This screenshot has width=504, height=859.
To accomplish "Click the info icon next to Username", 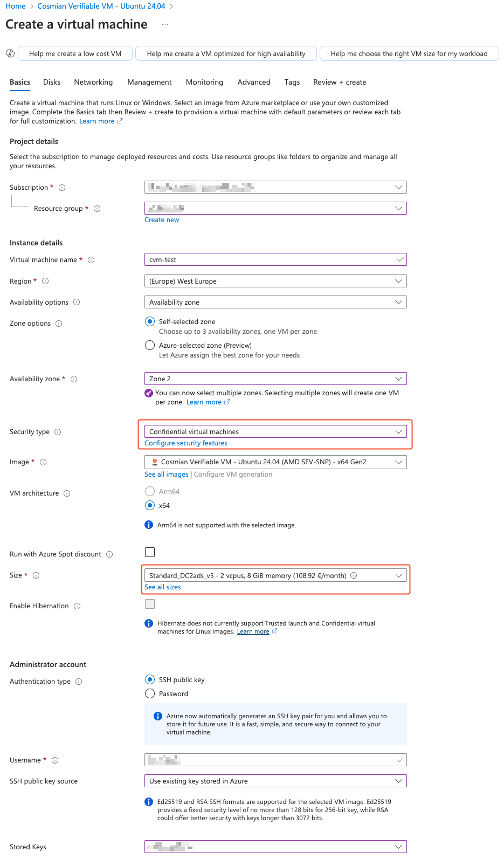I will point(55,760).
